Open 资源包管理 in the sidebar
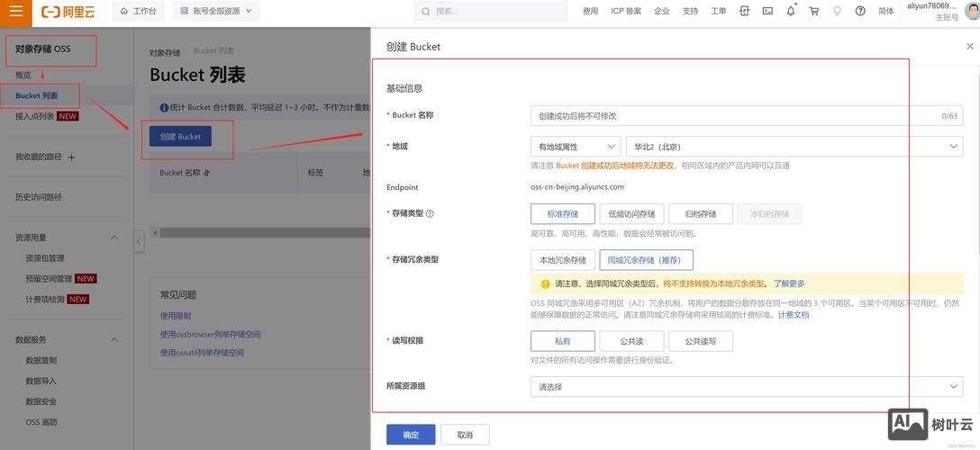980x450 pixels. pyautogui.click(x=45, y=258)
